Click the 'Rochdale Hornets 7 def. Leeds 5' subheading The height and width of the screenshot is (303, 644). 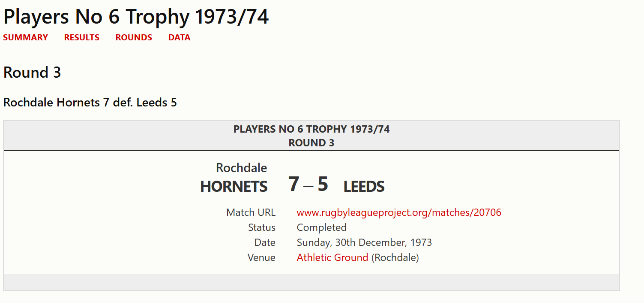point(90,103)
